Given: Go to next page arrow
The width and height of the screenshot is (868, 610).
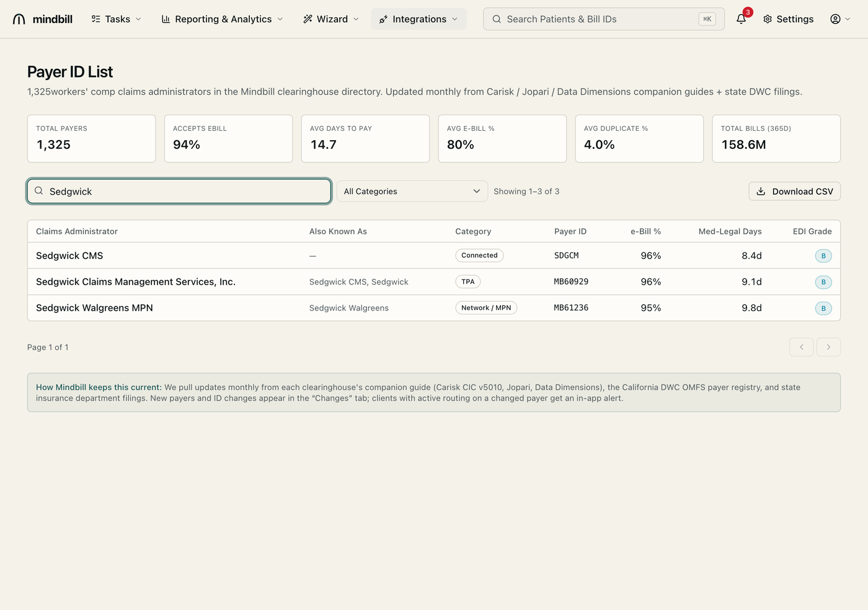Looking at the screenshot, I should point(828,347).
